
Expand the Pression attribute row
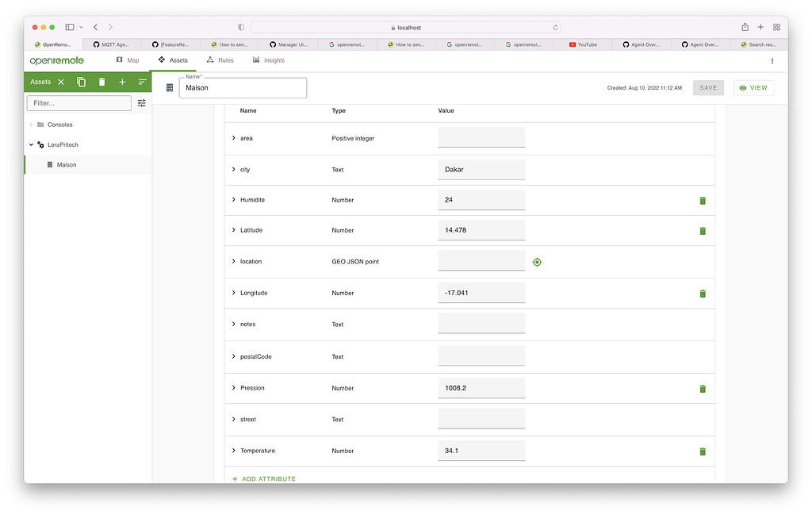(233, 388)
